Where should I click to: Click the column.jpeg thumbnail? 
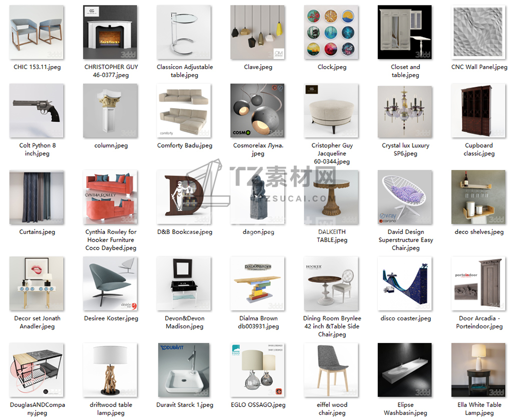[x=110, y=111]
